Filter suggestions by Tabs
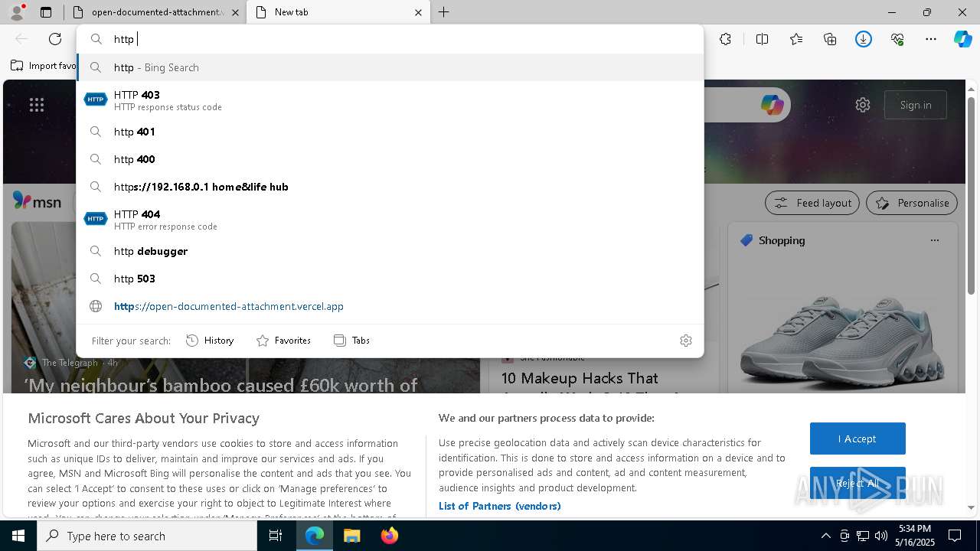980x551 pixels. point(351,341)
